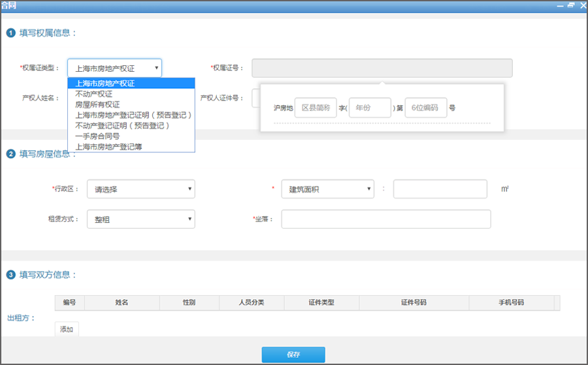The height and width of the screenshot is (365, 588).
Task: Restore the 合同 window size
Action: [571, 5]
